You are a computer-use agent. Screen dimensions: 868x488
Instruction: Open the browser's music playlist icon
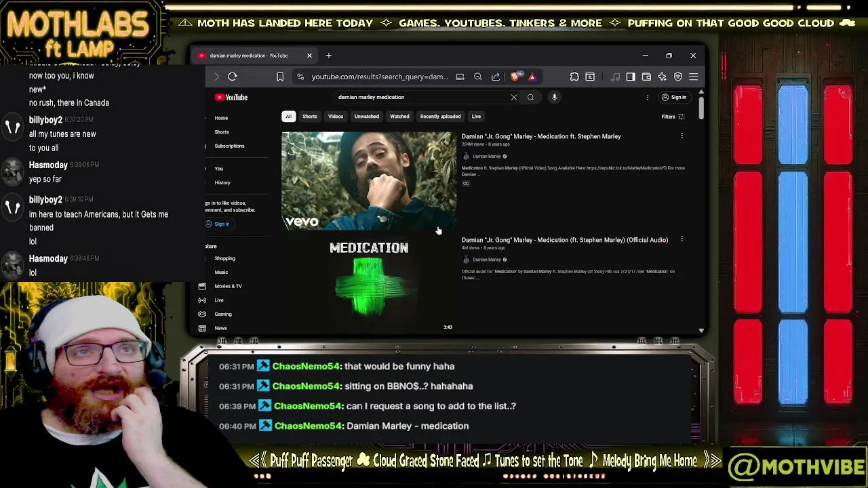(615, 77)
